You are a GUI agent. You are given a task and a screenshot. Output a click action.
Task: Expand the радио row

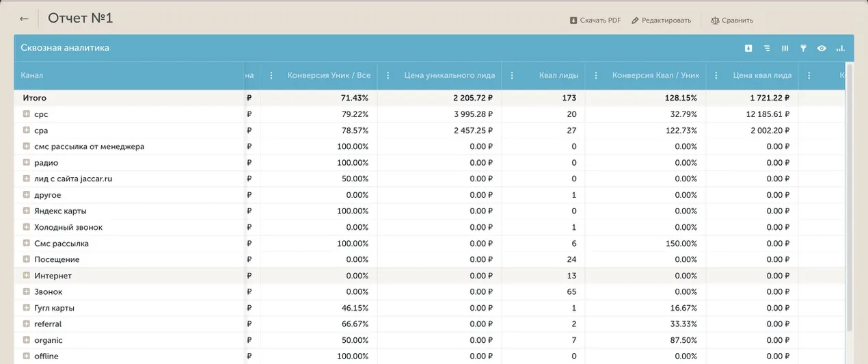pyautogui.click(x=27, y=163)
